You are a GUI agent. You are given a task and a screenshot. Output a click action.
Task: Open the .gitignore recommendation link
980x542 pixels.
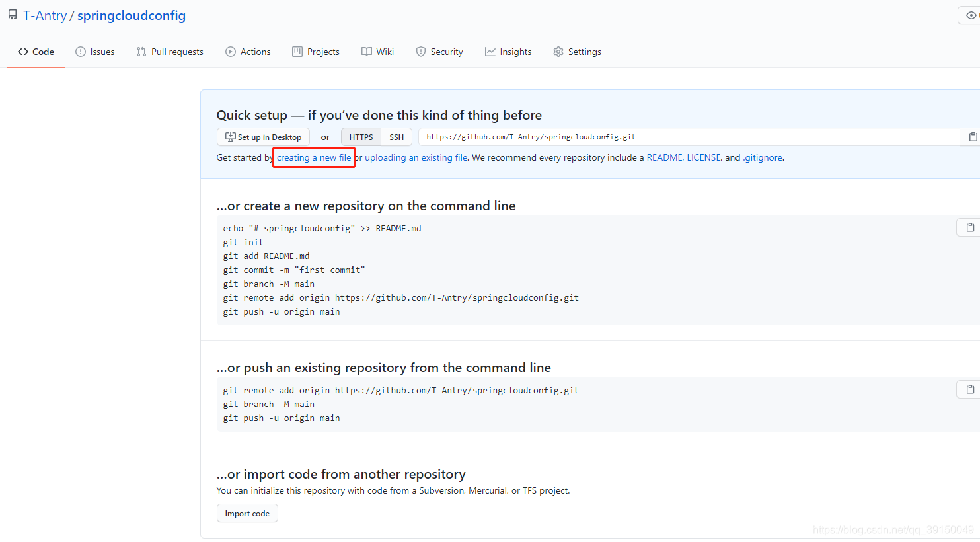click(763, 157)
